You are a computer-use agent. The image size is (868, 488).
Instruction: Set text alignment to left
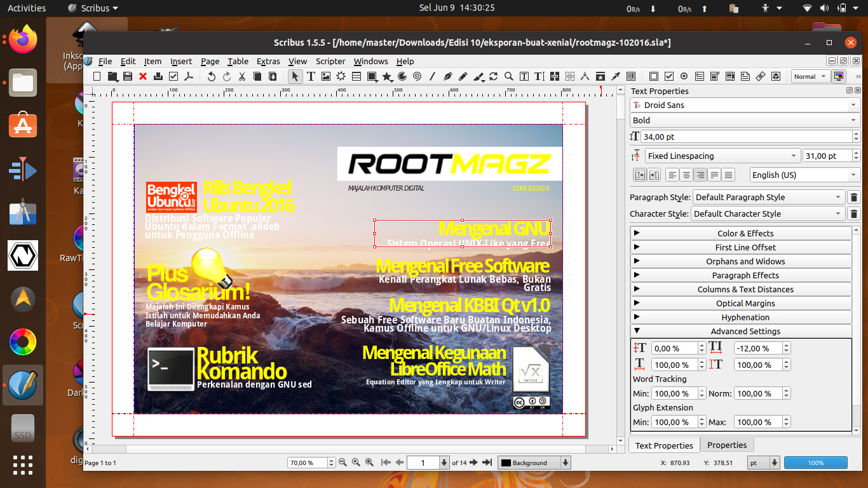pyautogui.click(x=671, y=175)
